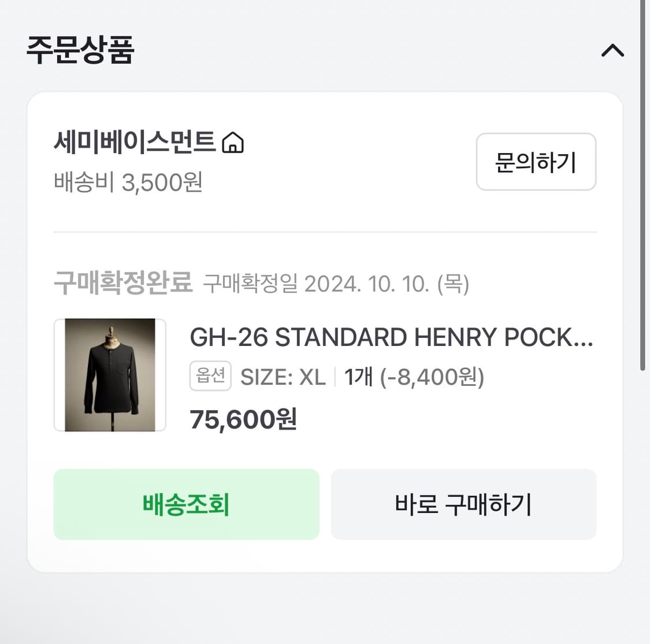Open the henley shirt product thumbnail
This screenshot has width=650, height=644.
tap(110, 374)
